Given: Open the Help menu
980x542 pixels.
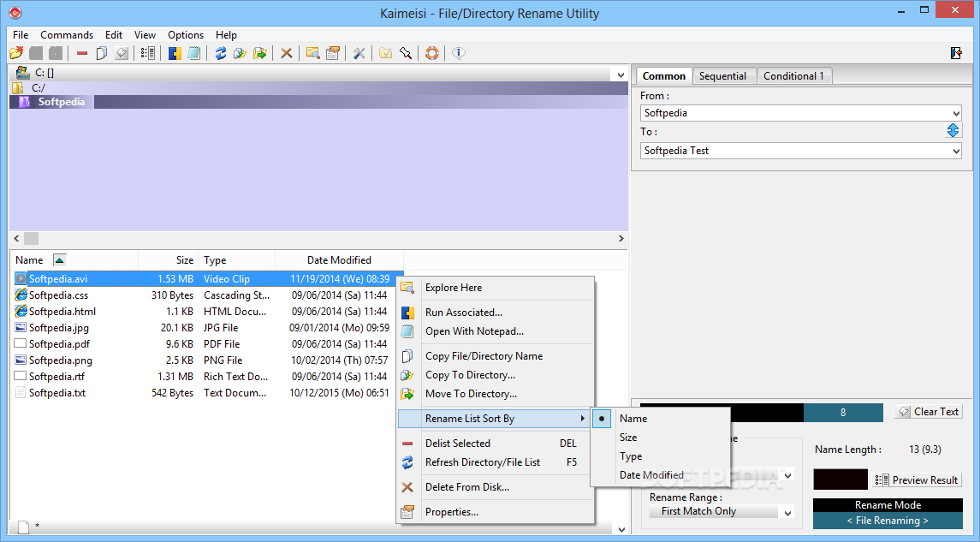Looking at the screenshot, I should tap(226, 35).
